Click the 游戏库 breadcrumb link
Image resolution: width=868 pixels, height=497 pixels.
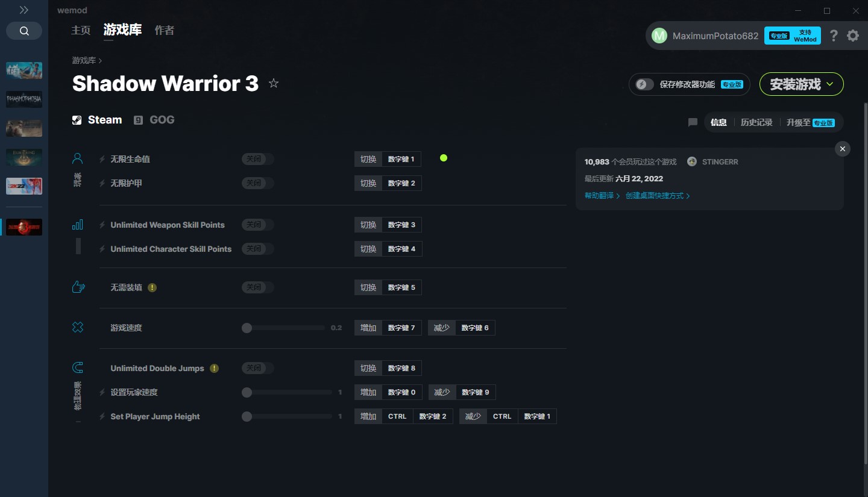84,60
